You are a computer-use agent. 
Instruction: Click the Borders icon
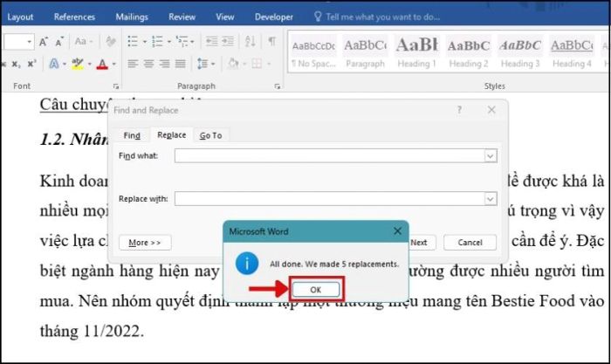coord(257,64)
